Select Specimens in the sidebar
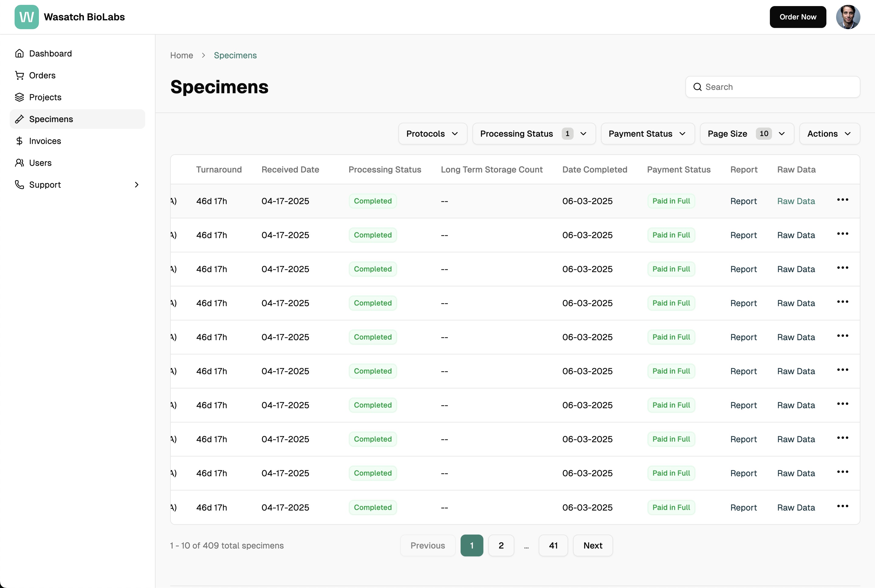This screenshot has height=588, width=875. pyautogui.click(x=51, y=119)
